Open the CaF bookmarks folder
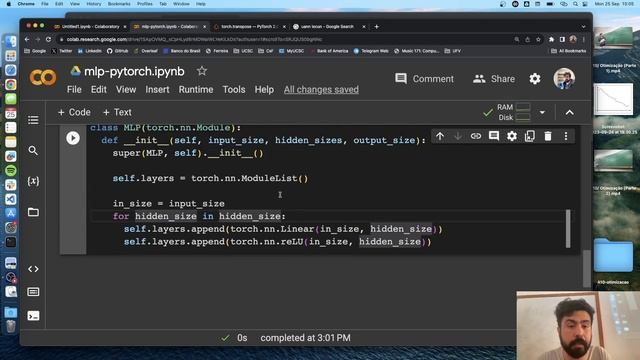The height and width of the screenshot is (360, 640). tap(266, 51)
